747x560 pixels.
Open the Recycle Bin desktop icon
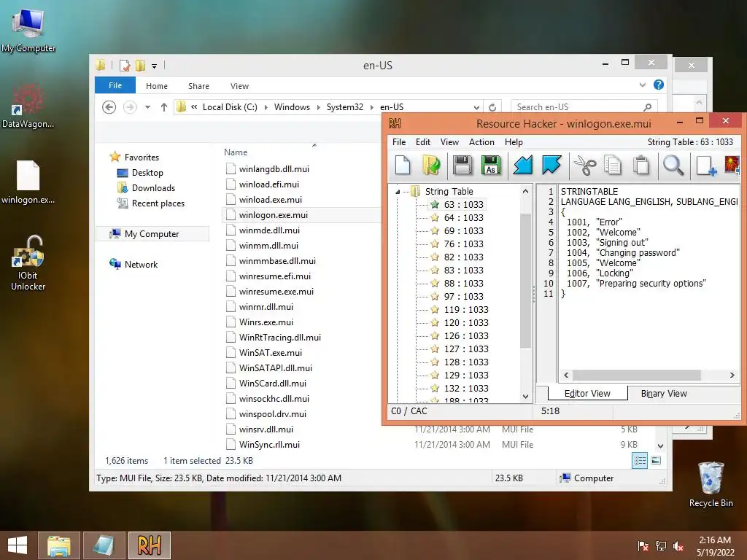711,484
